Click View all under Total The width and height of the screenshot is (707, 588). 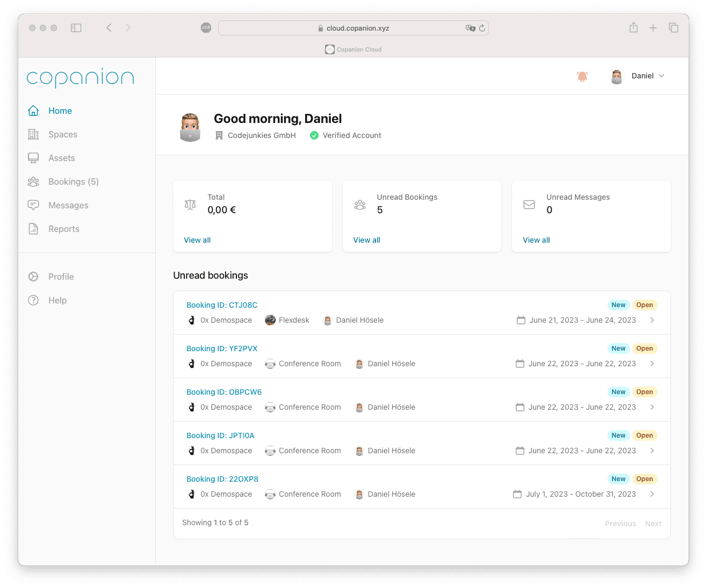pos(197,240)
